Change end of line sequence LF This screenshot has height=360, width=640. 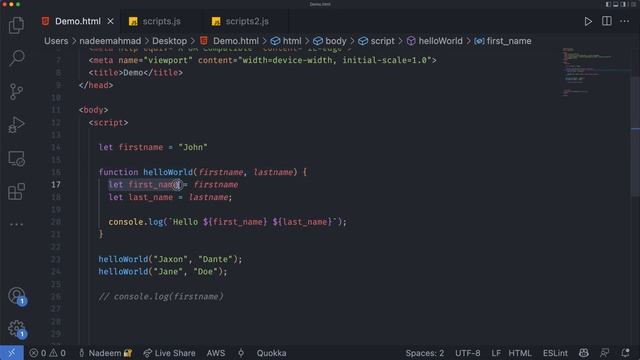(x=496, y=353)
